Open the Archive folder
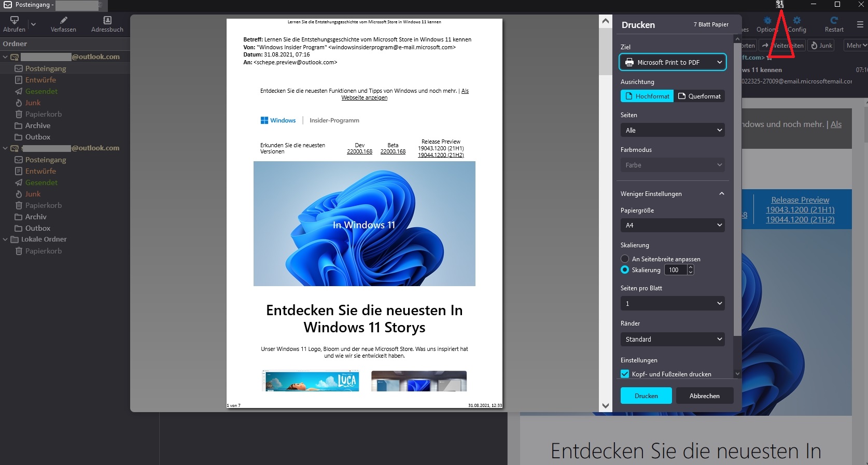The height and width of the screenshot is (465, 868). pos(38,125)
